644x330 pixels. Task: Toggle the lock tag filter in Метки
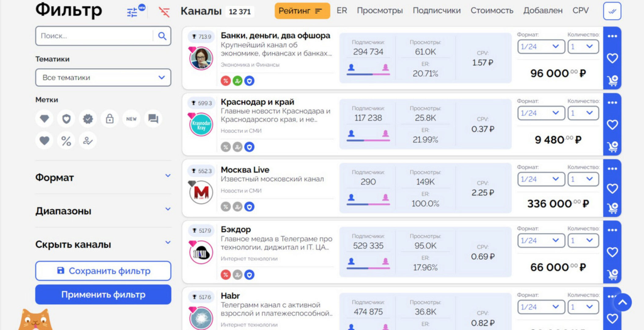tap(109, 119)
